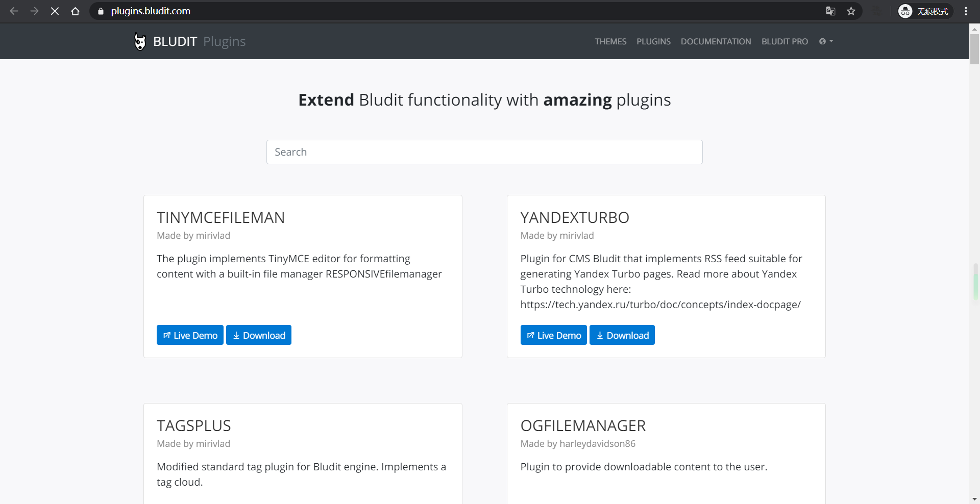980x504 pixels.
Task: Open the language globe dropdown
Action: pyautogui.click(x=826, y=41)
